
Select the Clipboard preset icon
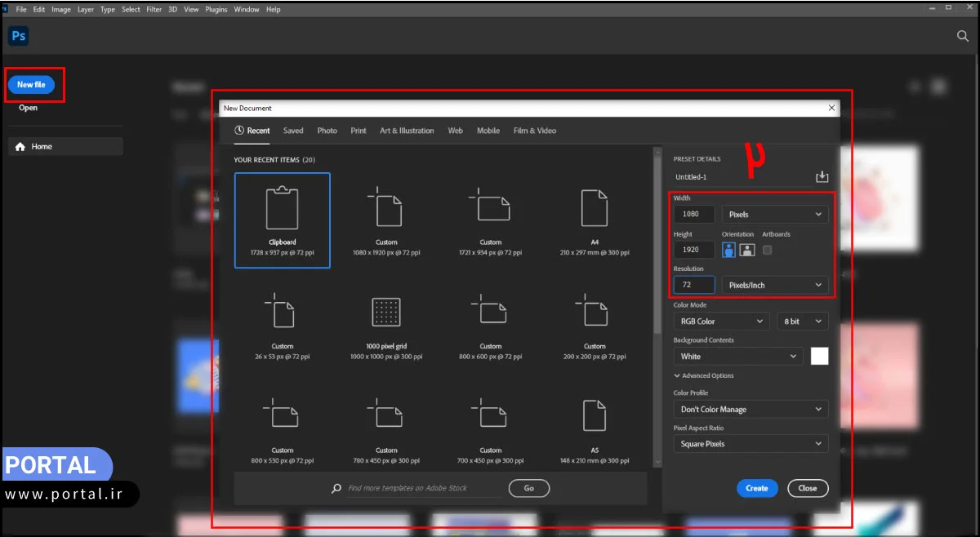[x=282, y=208]
